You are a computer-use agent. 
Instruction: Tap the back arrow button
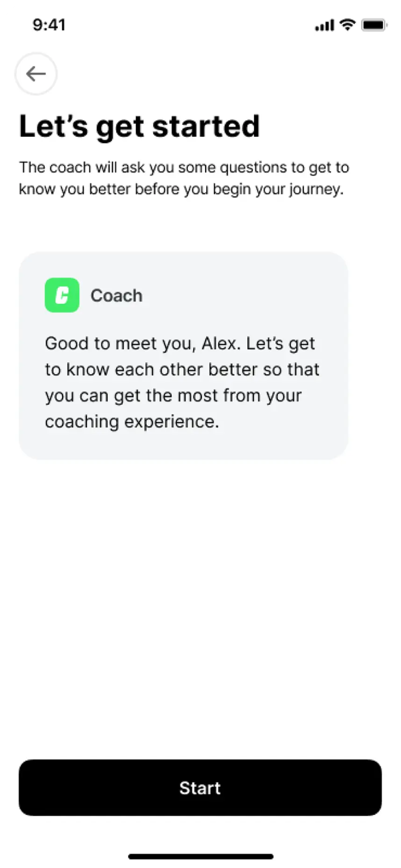click(x=36, y=74)
